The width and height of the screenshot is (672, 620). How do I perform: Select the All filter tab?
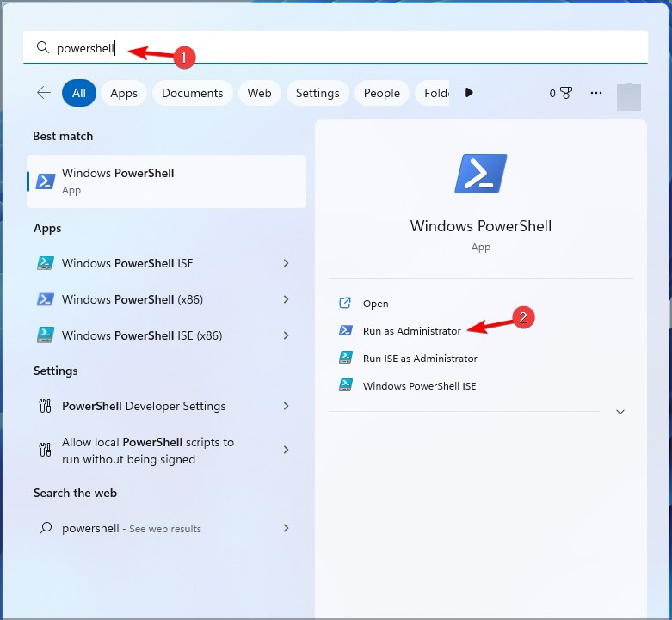click(79, 93)
